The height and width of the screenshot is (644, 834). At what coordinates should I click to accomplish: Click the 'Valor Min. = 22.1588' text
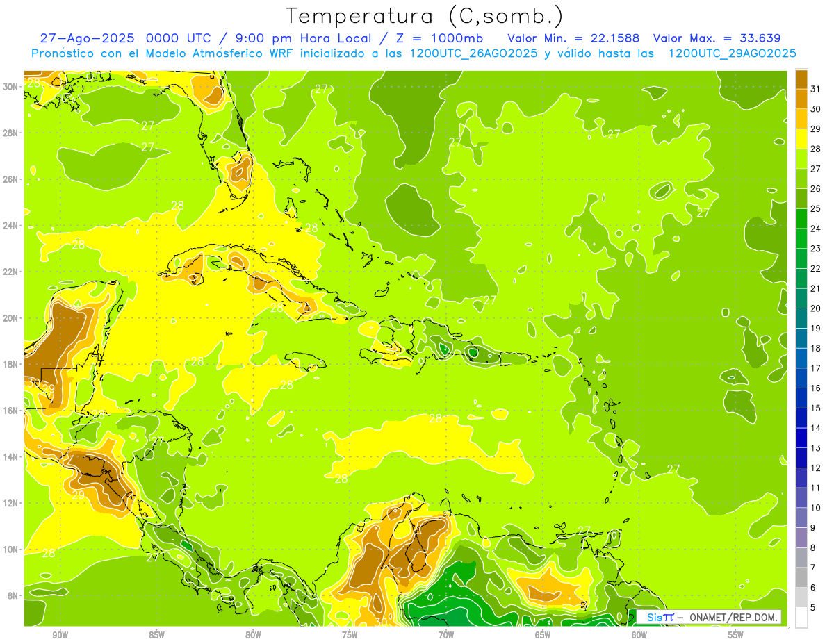pos(573,38)
